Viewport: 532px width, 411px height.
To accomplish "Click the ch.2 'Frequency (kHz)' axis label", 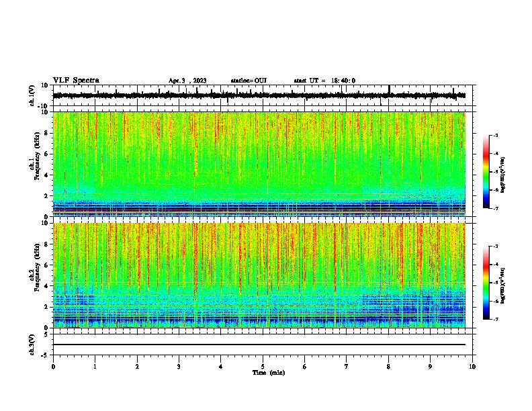I will click(x=38, y=267).
